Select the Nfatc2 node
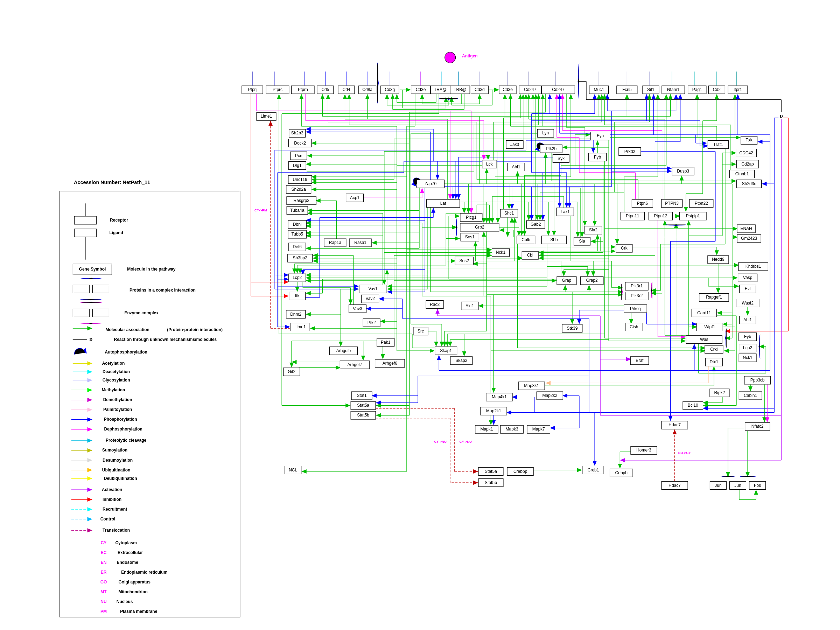Screen dimensions: 840x630 (x=757, y=426)
